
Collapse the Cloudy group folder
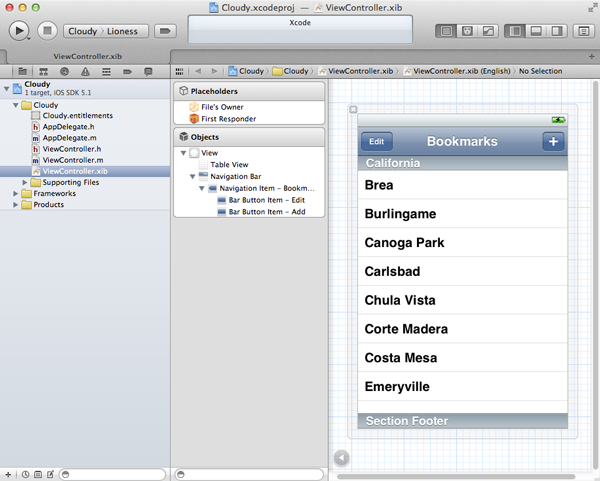click(x=15, y=105)
